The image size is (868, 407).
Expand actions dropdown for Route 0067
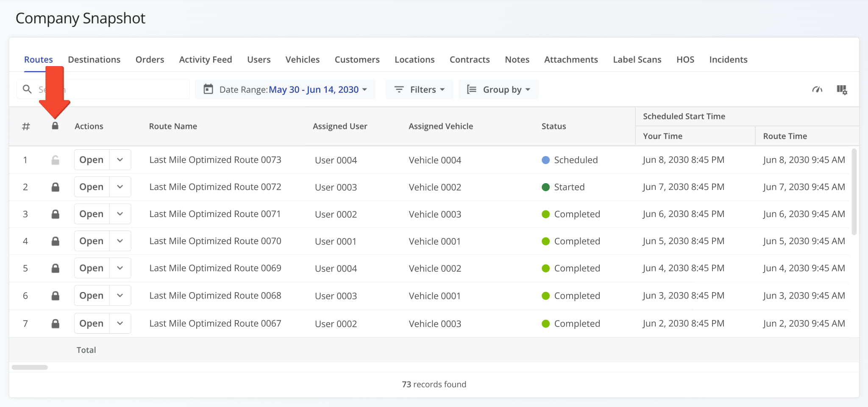120,323
